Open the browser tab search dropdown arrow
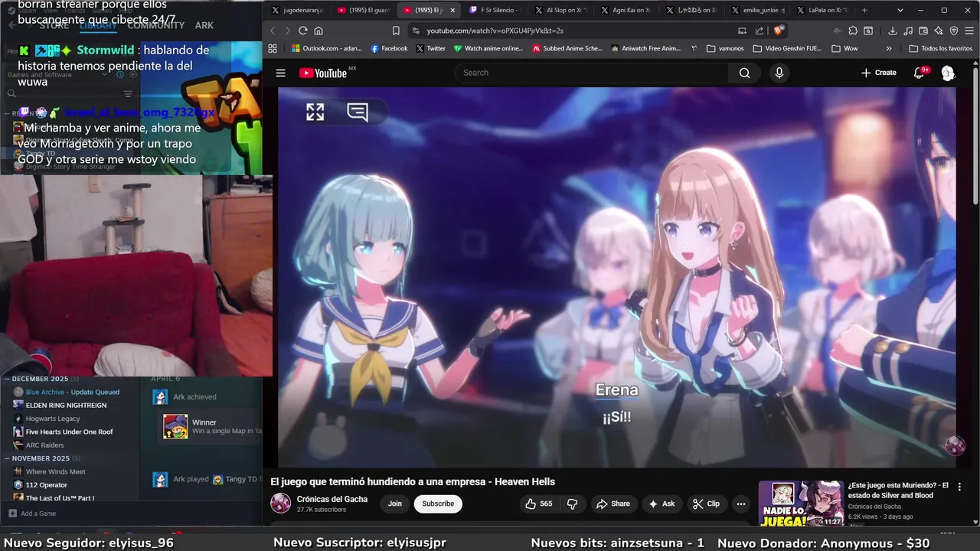Screen dimensions: 980x551 (x=900, y=10)
